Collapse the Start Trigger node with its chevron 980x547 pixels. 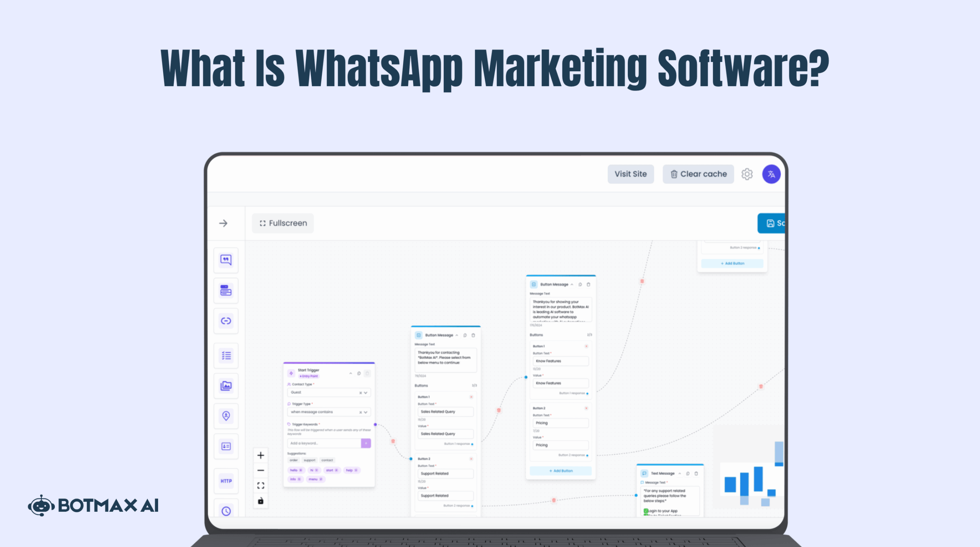351,373
